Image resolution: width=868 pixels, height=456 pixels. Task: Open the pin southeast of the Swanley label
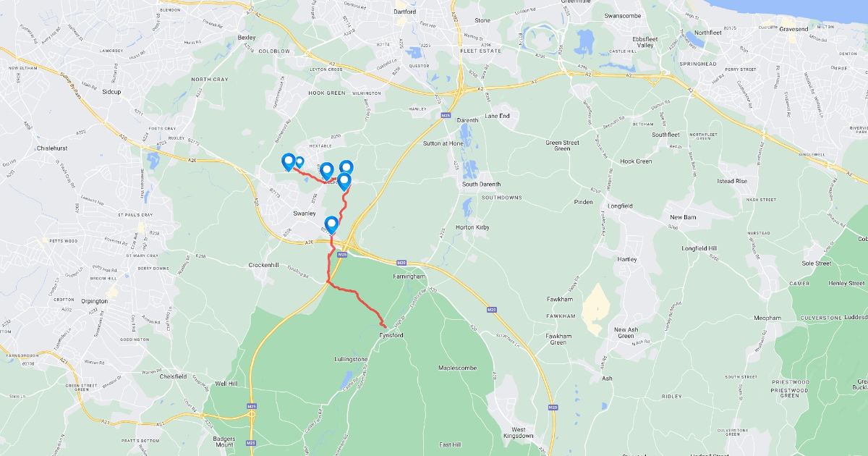coord(332,225)
